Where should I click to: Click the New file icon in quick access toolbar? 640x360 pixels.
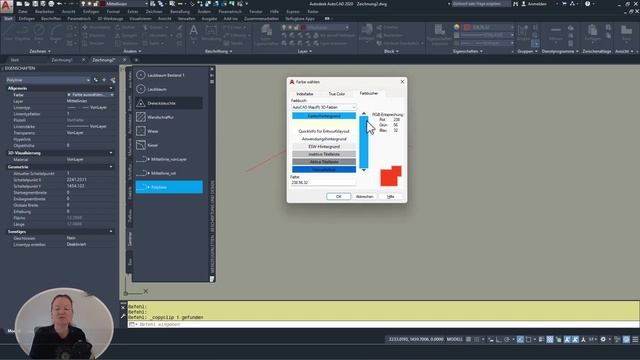(x=19, y=4)
